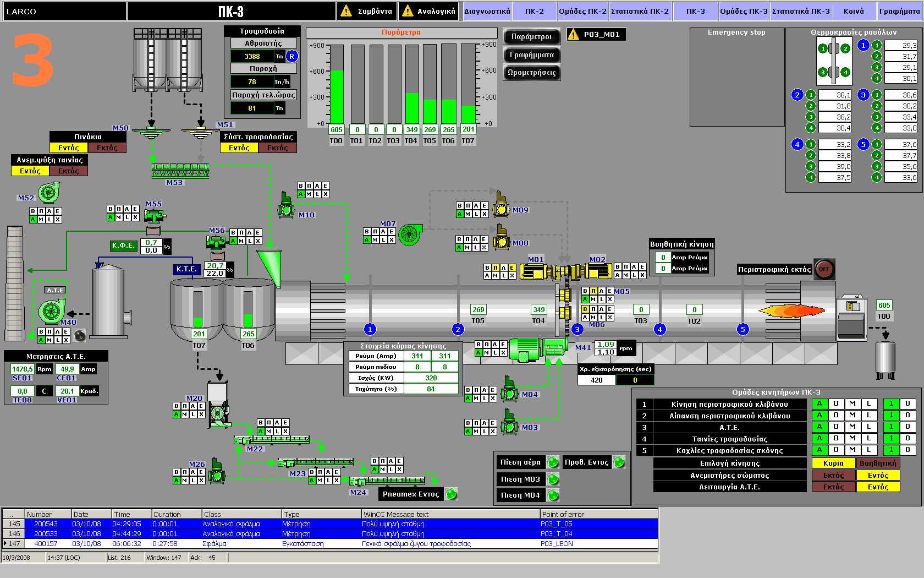924x578 pixels.
Task: Click the M07 green fan icon
Action: pyautogui.click(x=410, y=235)
